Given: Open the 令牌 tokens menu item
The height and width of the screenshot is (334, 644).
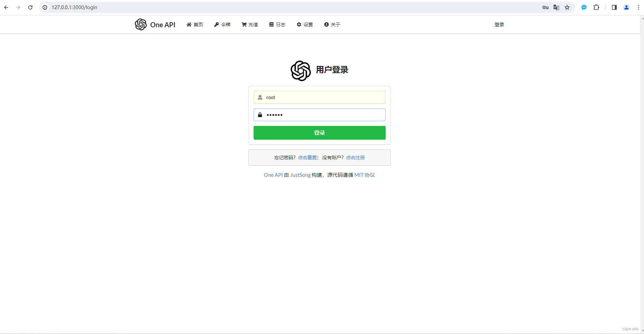Looking at the screenshot, I should 222,25.
